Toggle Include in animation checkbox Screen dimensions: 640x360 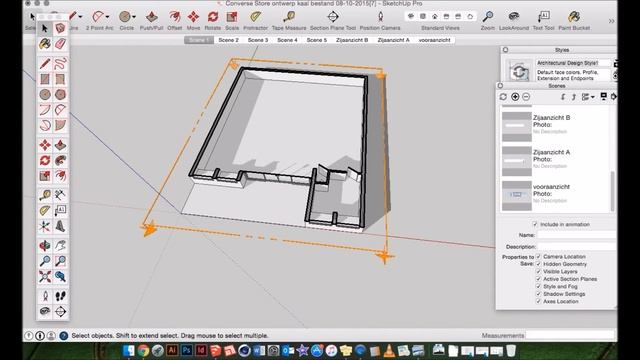point(535,224)
